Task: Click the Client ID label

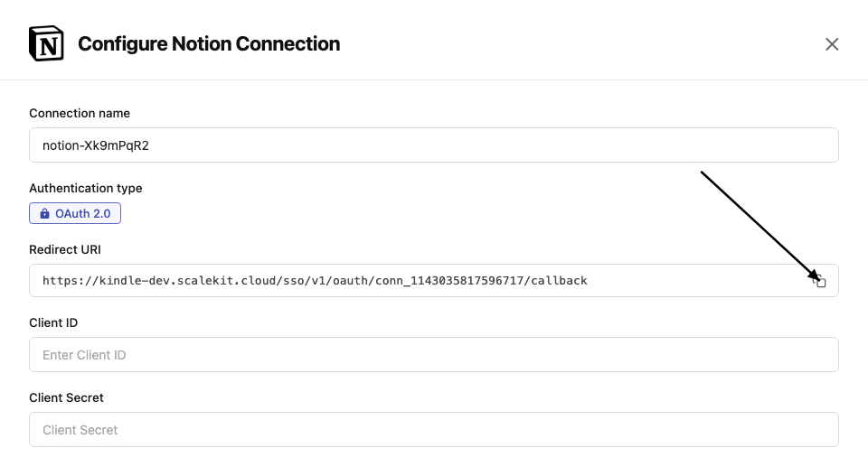Action: pyautogui.click(x=53, y=323)
